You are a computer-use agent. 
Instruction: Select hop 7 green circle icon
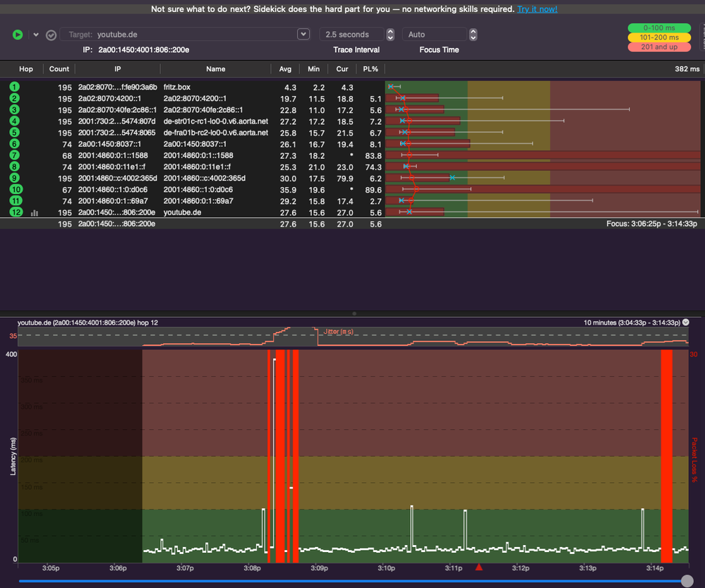coord(15,155)
